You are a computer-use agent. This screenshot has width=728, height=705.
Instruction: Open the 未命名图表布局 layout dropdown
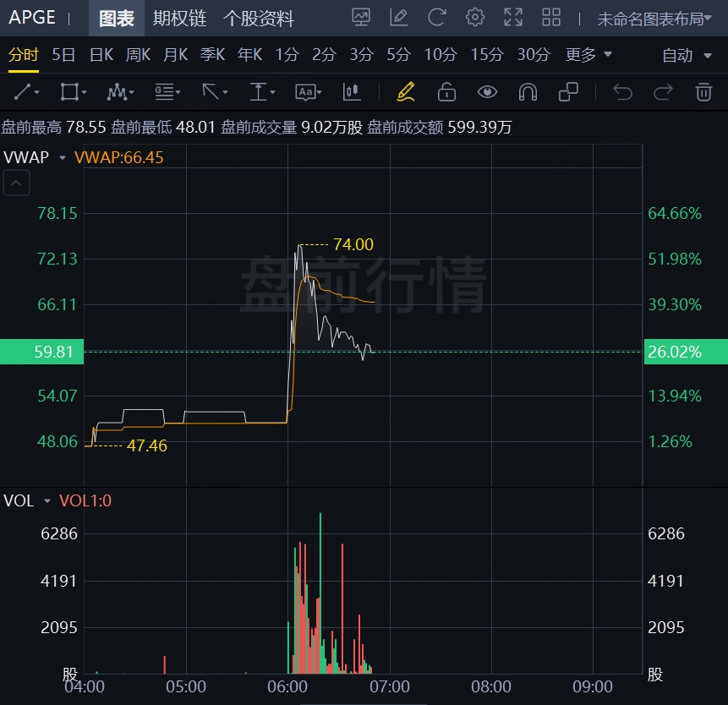[x=654, y=19]
